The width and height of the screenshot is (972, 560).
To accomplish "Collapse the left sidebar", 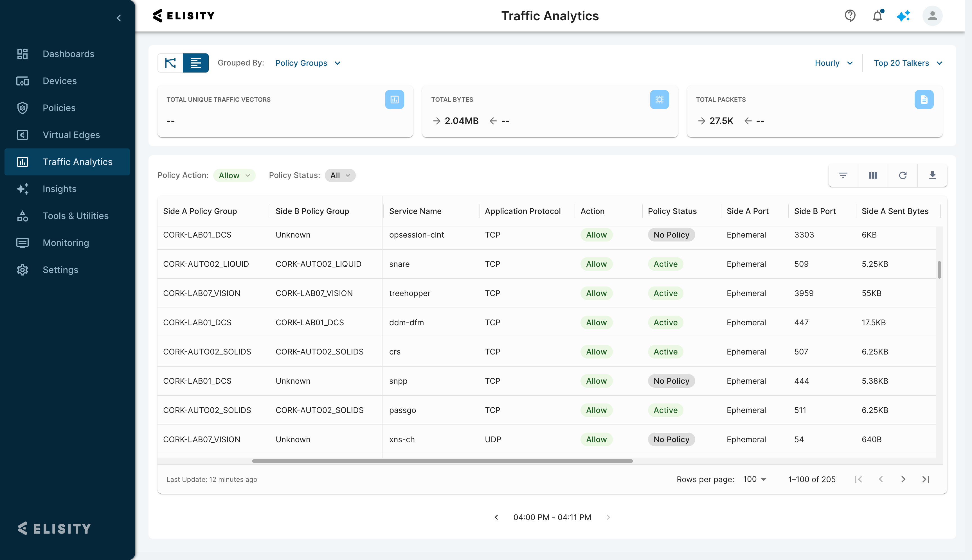I will [118, 18].
